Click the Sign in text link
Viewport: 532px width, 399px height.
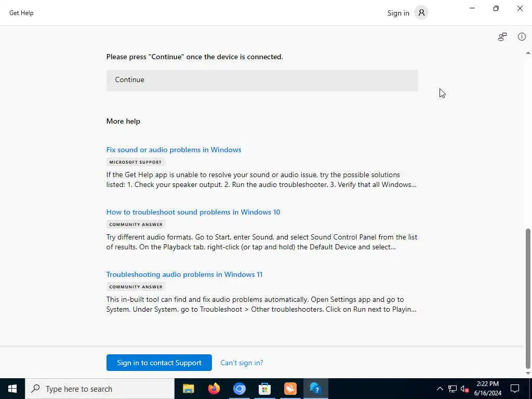click(x=398, y=13)
